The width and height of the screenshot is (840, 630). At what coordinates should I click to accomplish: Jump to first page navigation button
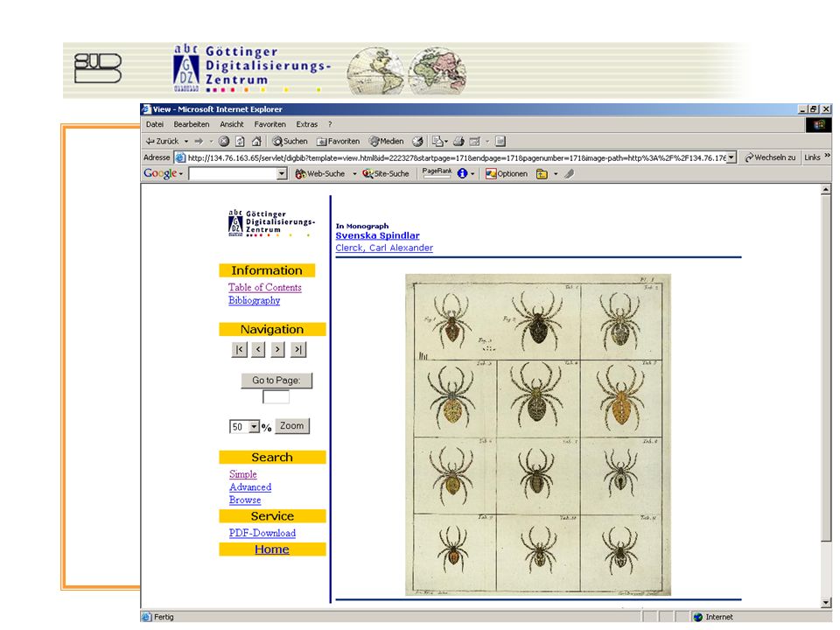tap(239, 349)
